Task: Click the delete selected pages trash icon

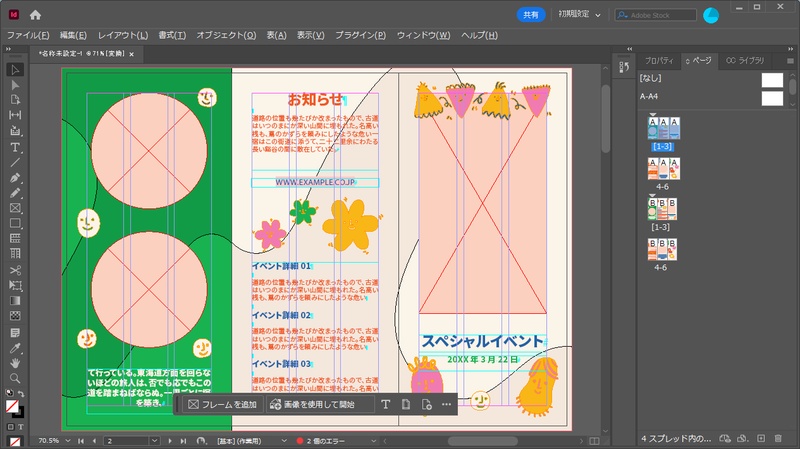Action: (x=778, y=438)
